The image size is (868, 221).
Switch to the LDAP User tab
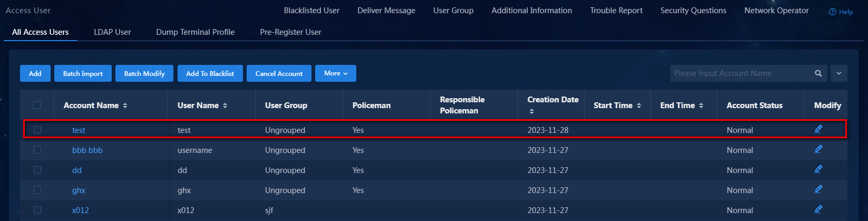(112, 32)
